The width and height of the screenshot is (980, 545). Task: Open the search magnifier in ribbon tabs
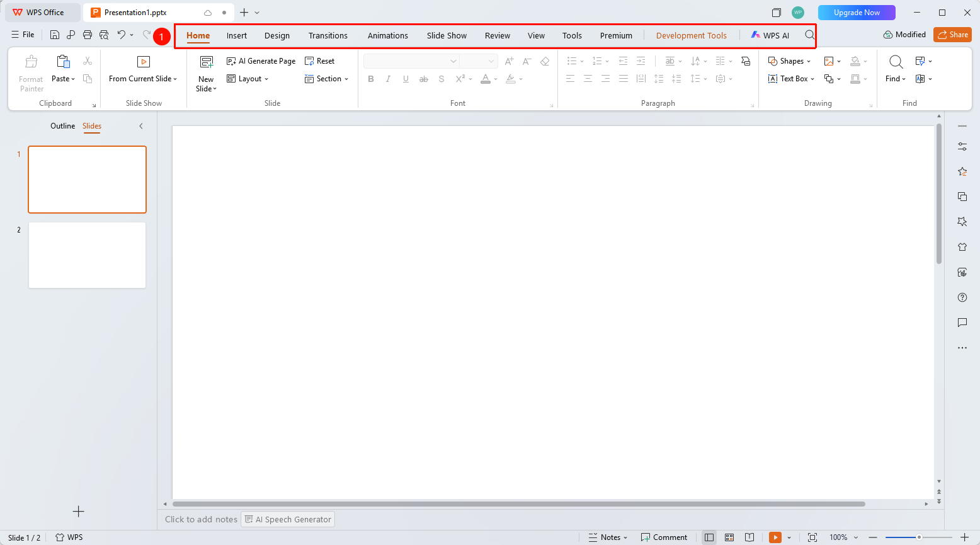pyautogui.click(x=810, y=35)
